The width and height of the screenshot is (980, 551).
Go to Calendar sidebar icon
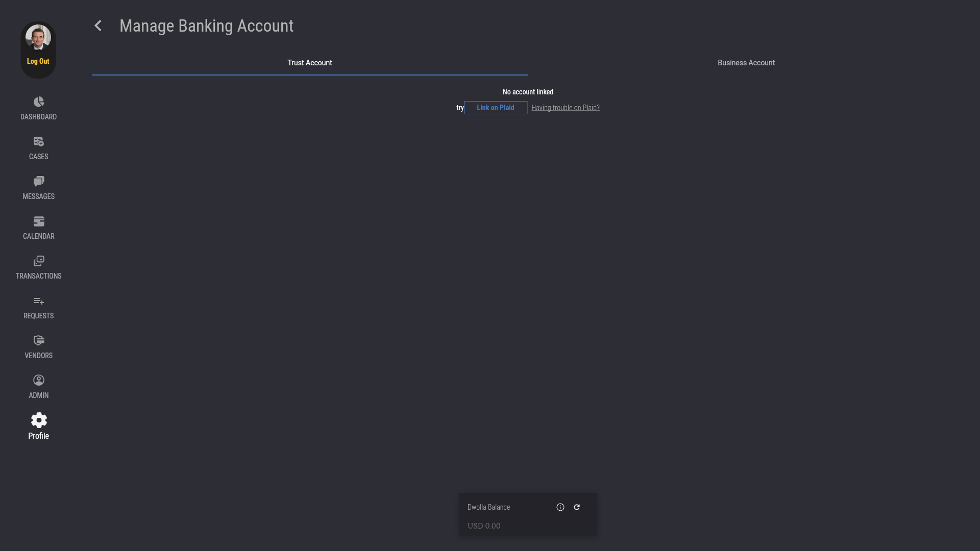[39, 221]
